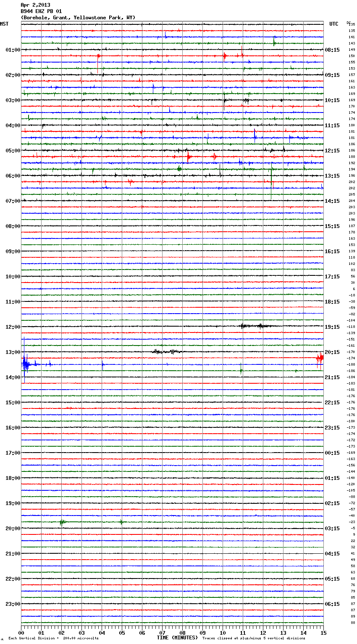Viewport: 357px width, 644px height.
Task: Click the 15:15 UTC time label
Action: [332, 226]
